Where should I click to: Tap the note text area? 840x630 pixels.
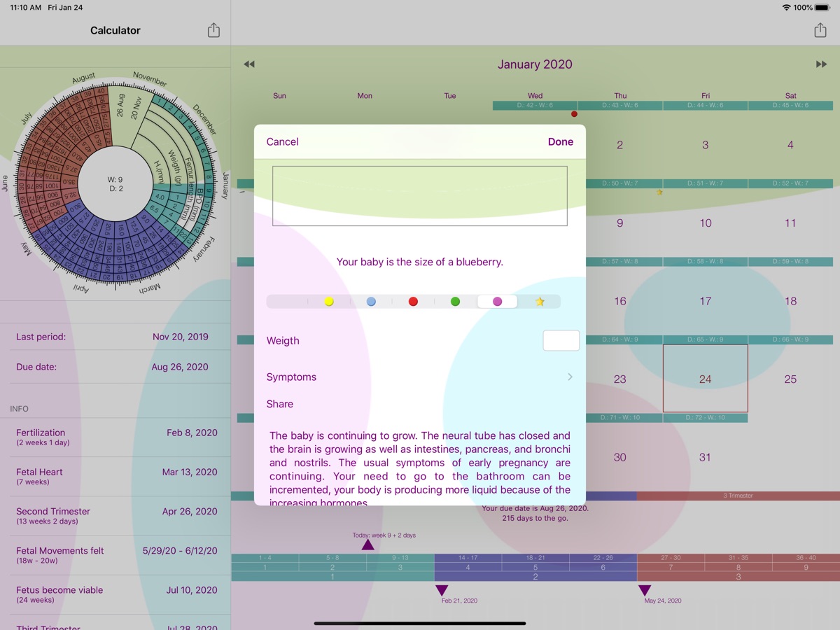coord(419,196)
